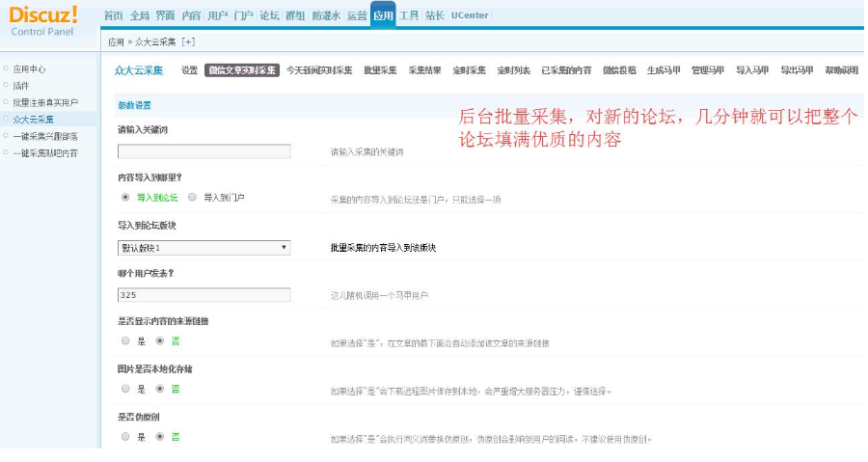868x462 pixels.
Task: Click the Discuz! Control Panel logo
Action: click(42, 21)
